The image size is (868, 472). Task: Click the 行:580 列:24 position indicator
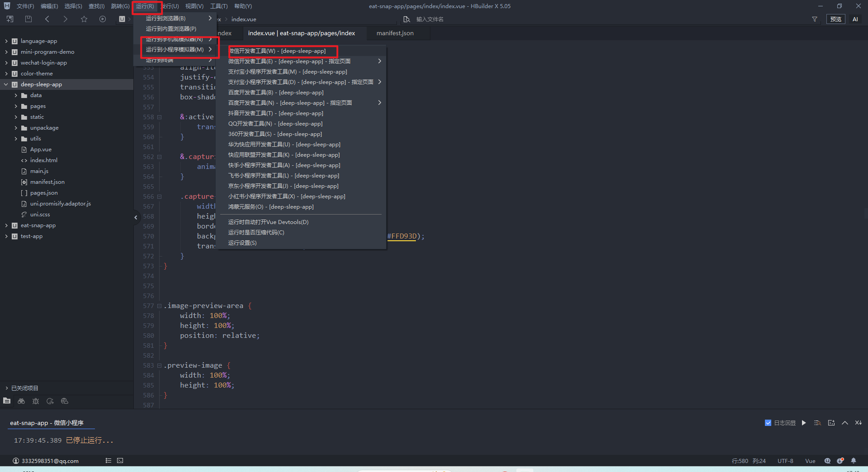[x=749, y=461]
